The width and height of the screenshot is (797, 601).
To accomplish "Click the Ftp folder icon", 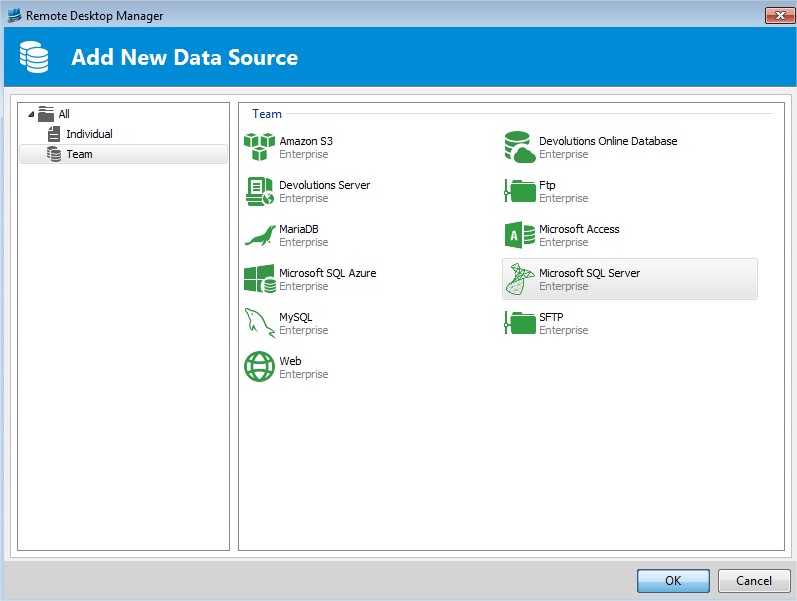I will point(519,191).
